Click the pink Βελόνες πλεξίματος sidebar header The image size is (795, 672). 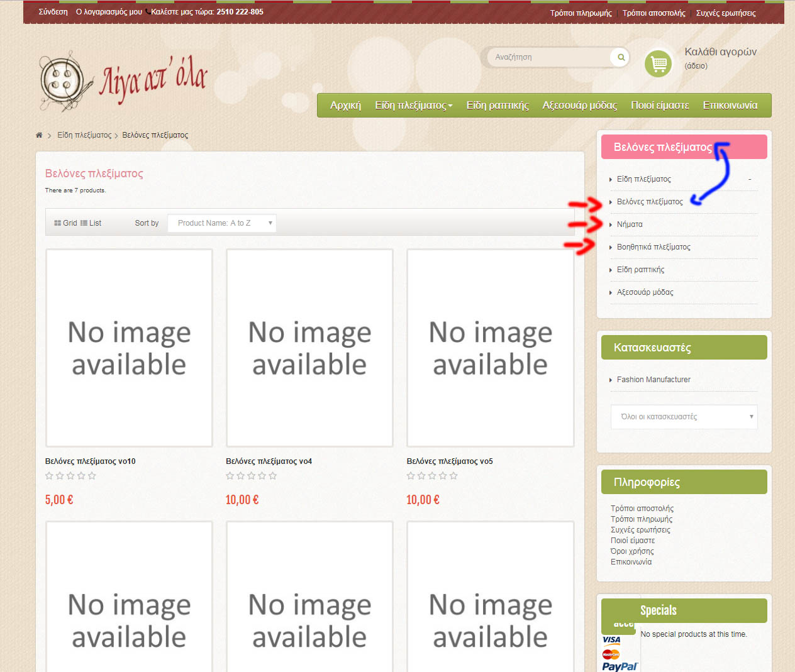coord(684,147)
